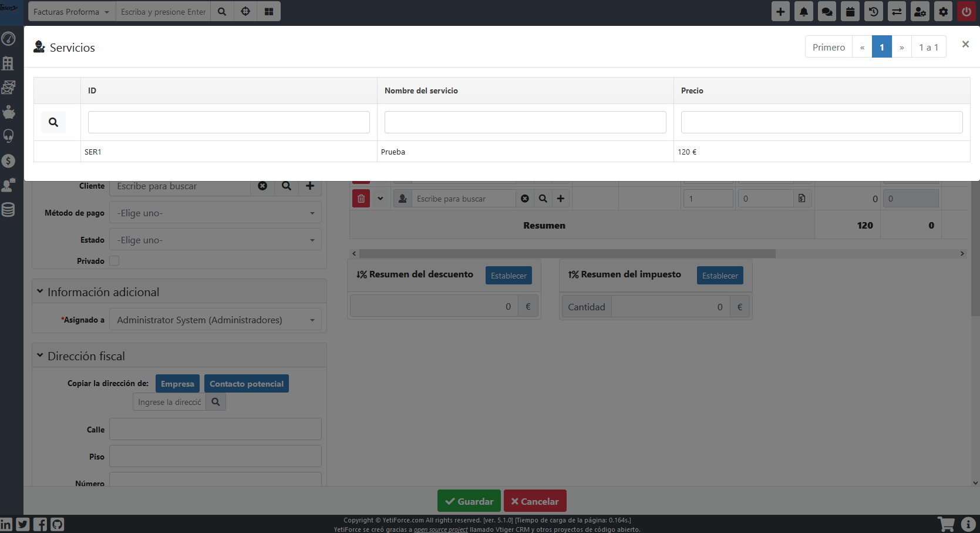Click the global search magnifier icon
980x533 pixels.
(x=222, y=12)
